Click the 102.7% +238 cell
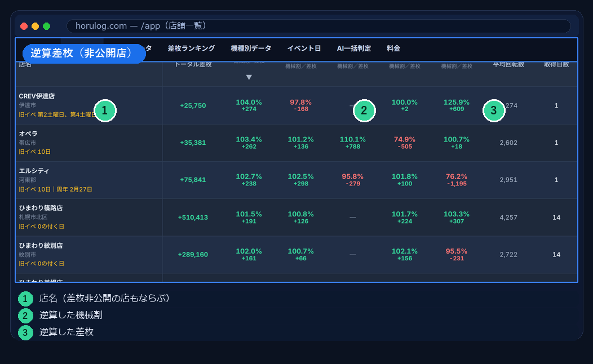This screenshot has width=593, height=364. click(249, 180)
